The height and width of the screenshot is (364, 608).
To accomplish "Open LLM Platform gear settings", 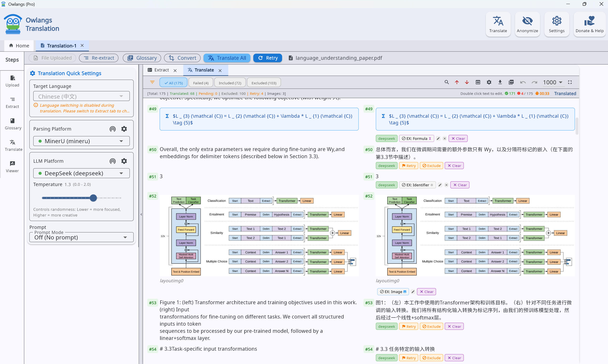I will (x=124, y=161).
